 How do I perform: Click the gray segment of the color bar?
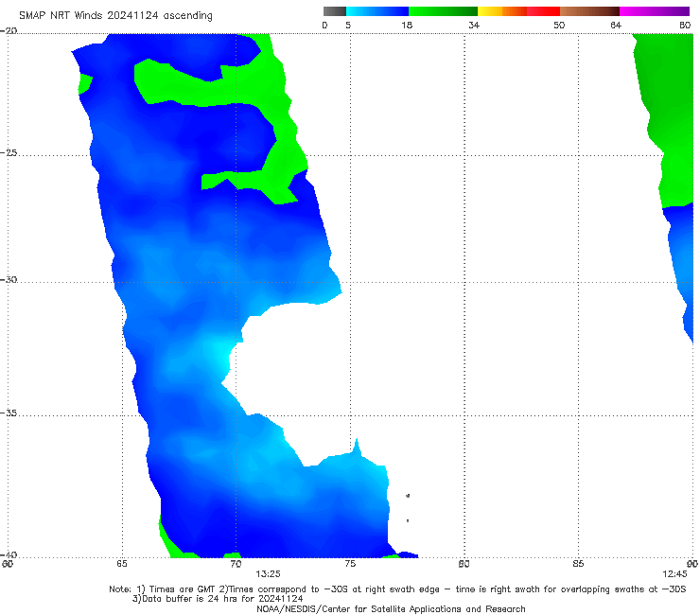(x=335, y=11)
